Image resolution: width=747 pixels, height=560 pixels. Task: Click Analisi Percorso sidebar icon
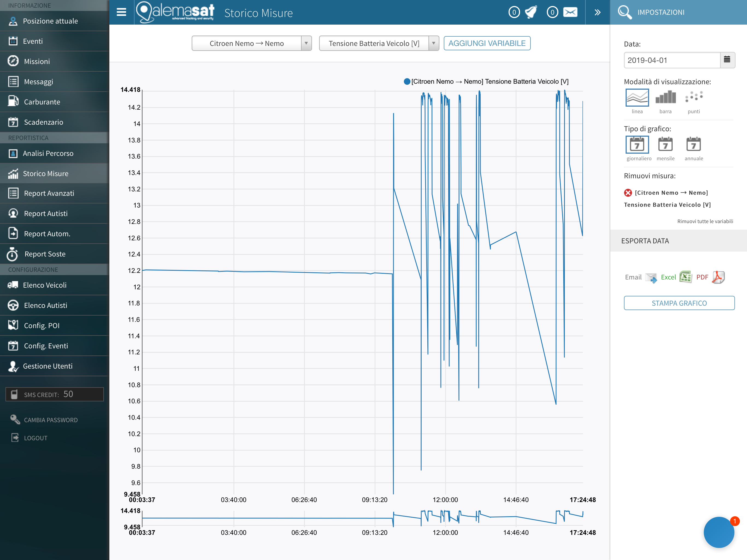[13, 153]
